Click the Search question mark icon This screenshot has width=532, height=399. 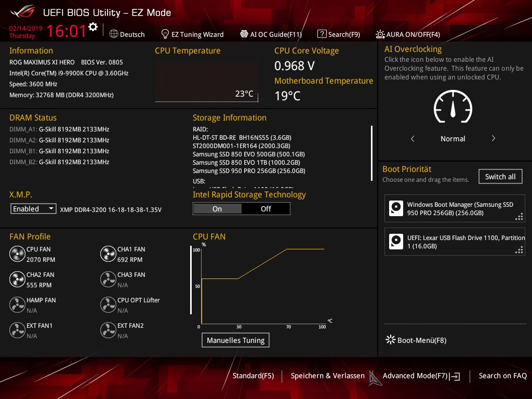(322, 34)
